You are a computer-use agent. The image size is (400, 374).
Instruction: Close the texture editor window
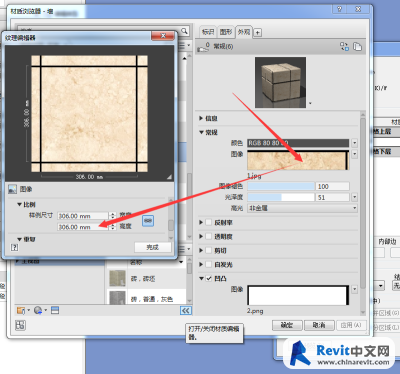163,36
